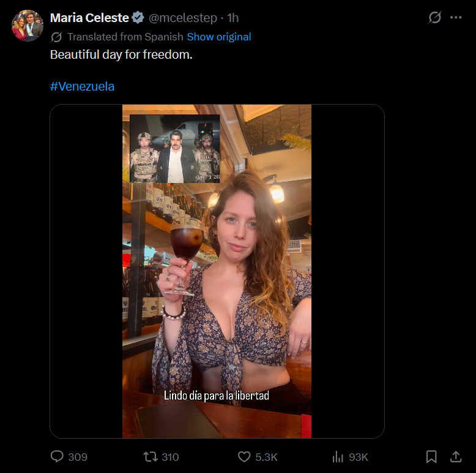Image resolution: width=476 pixels, height=473 pixels.
Task: Click Maria Celeste's profile avatar
Action: point(28,26)
